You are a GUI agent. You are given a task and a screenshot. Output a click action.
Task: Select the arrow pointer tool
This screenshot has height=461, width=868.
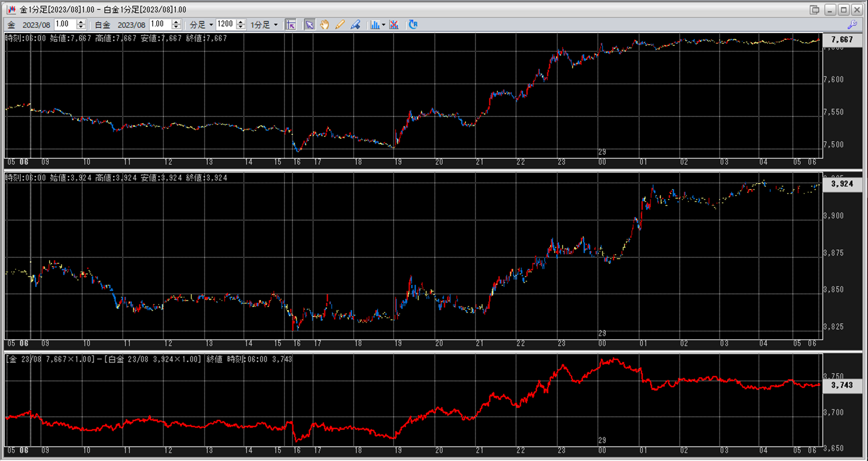coord(309,25)
